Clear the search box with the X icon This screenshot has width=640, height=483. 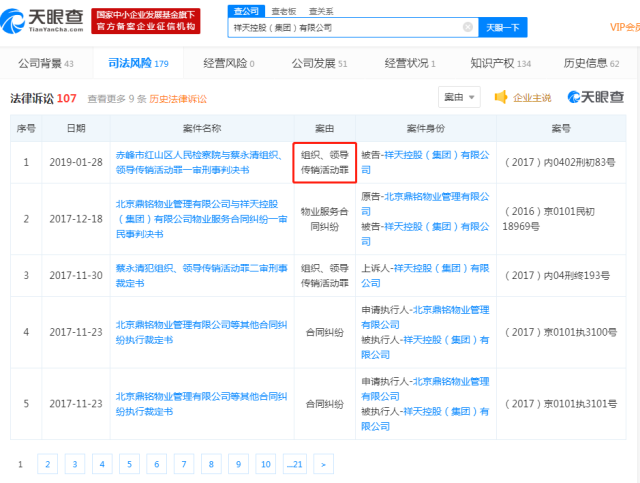point(467,28)
